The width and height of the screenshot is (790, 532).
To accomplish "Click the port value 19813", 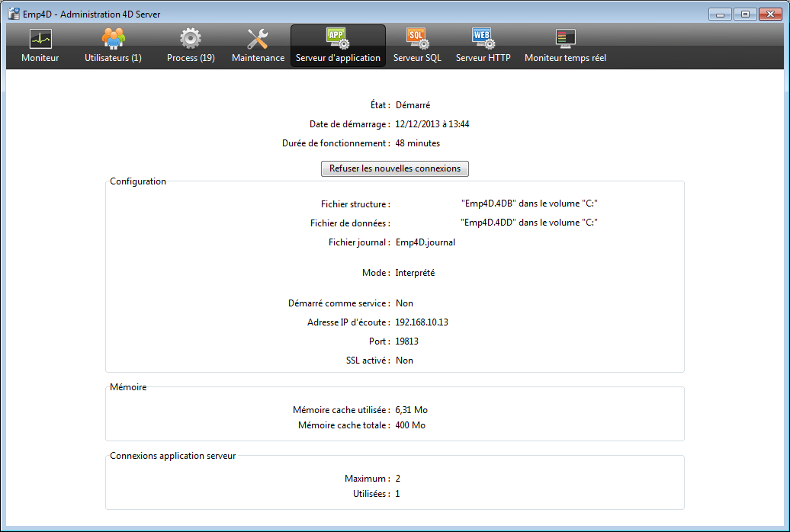I will click(x=407, y=341).
